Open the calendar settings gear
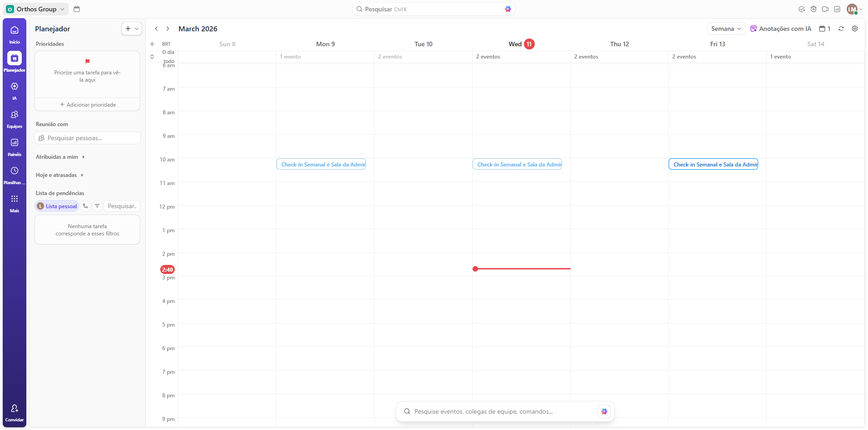The width and height of the screenshot is (868, 430). pyautogui.click(x=855, y=29)
